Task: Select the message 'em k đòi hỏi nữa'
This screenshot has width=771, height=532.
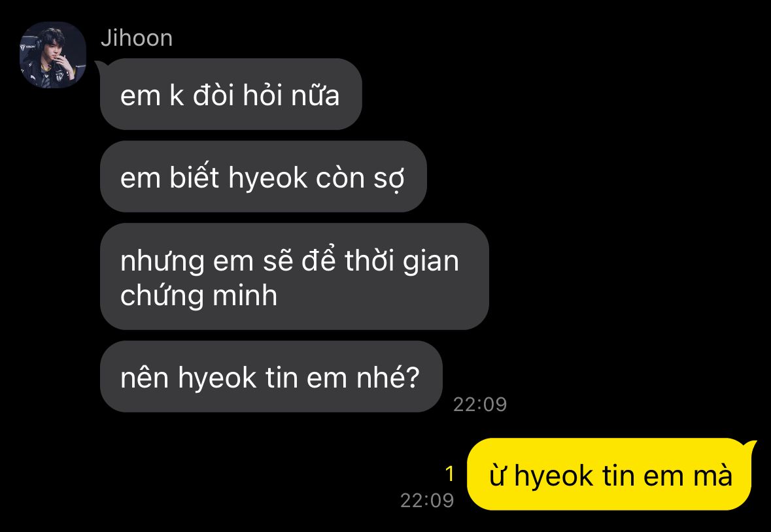Action: [231, 94]
